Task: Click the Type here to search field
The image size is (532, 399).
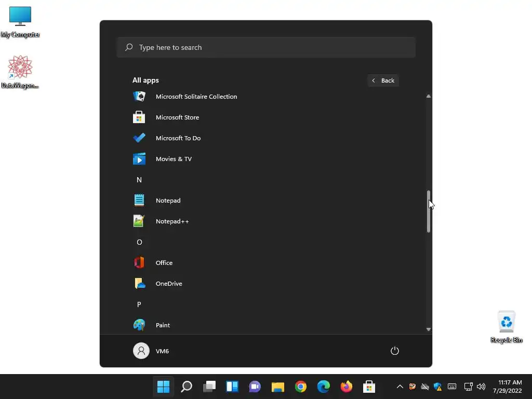Action: [266, 47]
